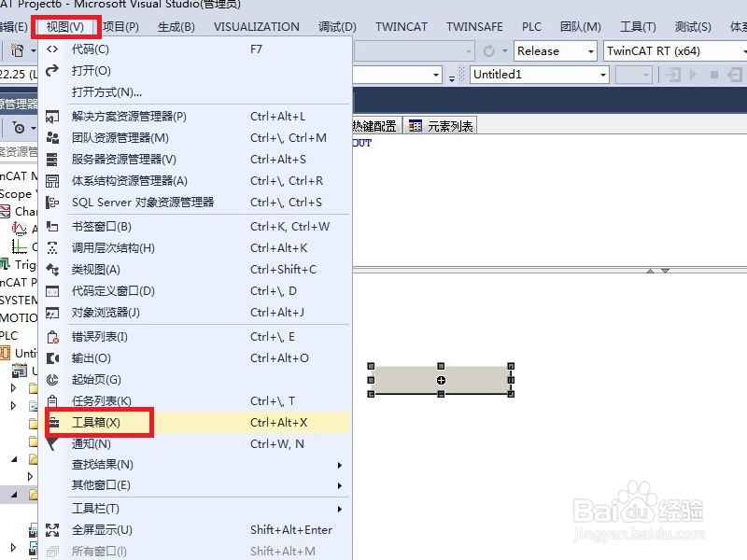
Task: Click the Server Explorer icon beside 服务器资源管理器
Action: coord(52,159)
